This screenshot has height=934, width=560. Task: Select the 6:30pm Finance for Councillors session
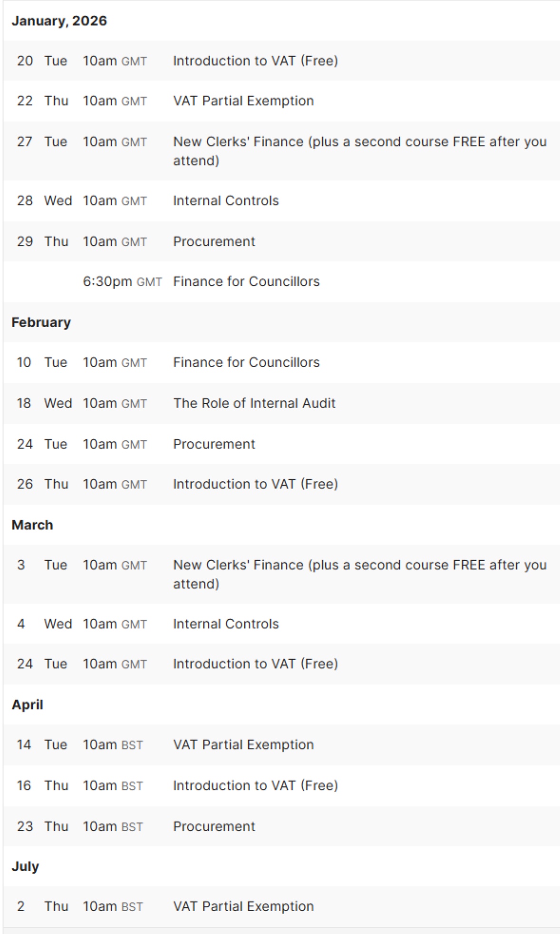point(246,282)
